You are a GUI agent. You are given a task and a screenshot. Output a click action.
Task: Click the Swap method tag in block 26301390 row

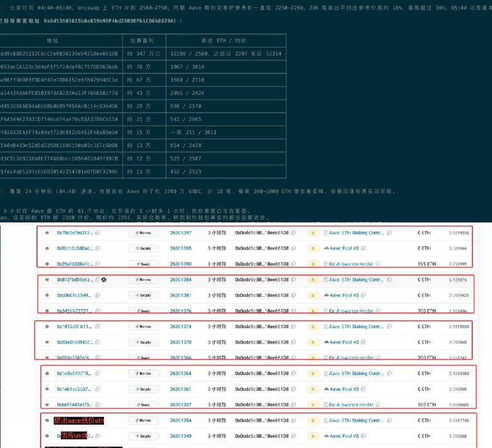click(143, 264)
